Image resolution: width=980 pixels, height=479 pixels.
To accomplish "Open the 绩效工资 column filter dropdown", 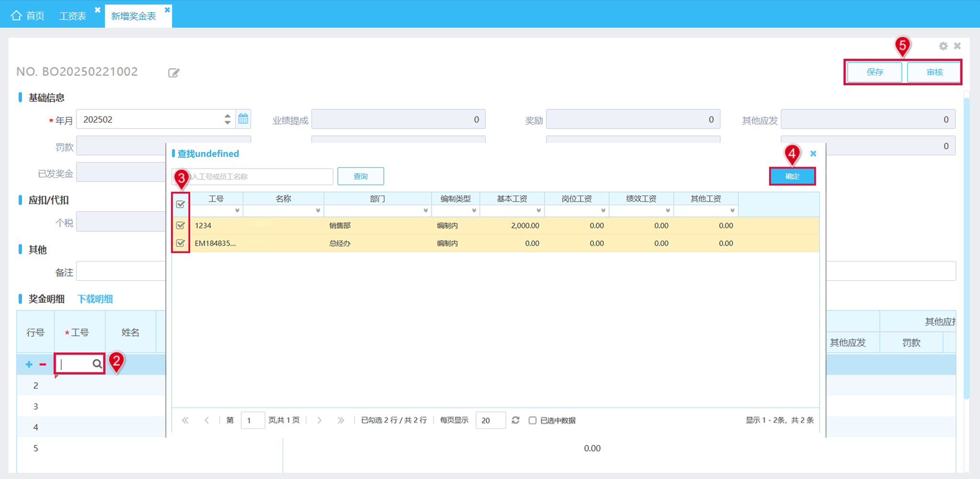I will tap(668, 210).
